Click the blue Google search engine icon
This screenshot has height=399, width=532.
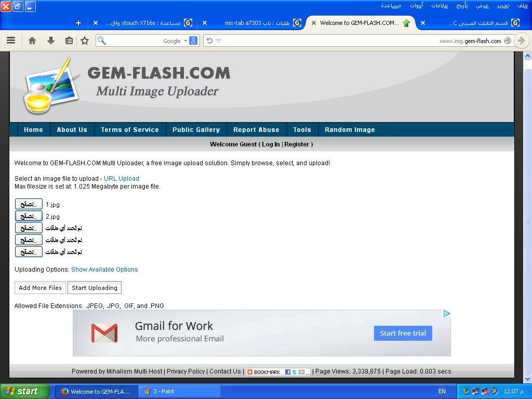193,41
